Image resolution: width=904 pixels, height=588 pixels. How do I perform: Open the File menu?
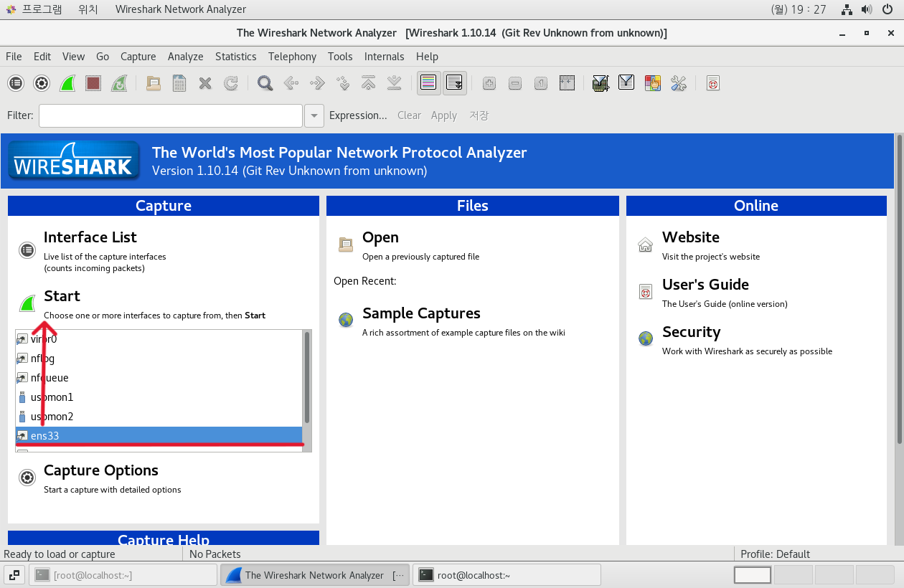click(x=14, y=56)
